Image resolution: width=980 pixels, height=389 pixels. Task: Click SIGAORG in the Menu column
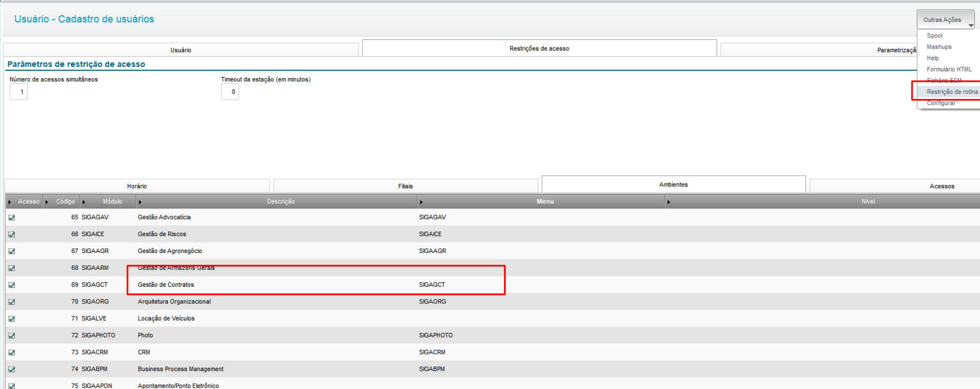coord(432,302)
